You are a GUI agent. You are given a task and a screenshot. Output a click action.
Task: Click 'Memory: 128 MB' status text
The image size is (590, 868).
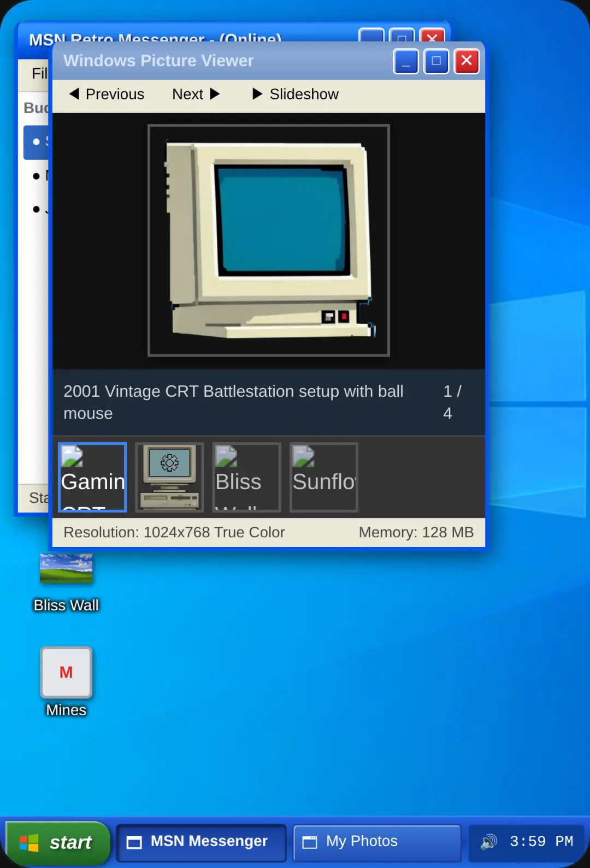(416, 532)
